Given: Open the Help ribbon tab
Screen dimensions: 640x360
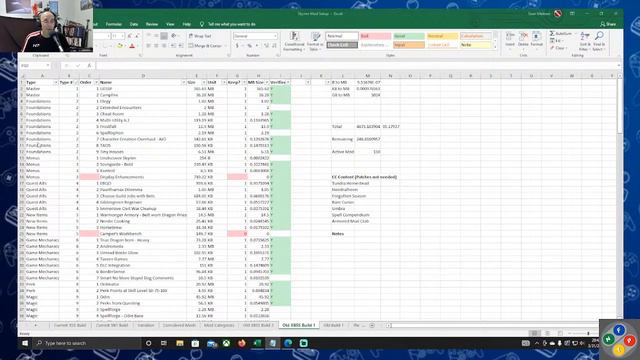Looking at the screenshot, I should pos(187,24).
